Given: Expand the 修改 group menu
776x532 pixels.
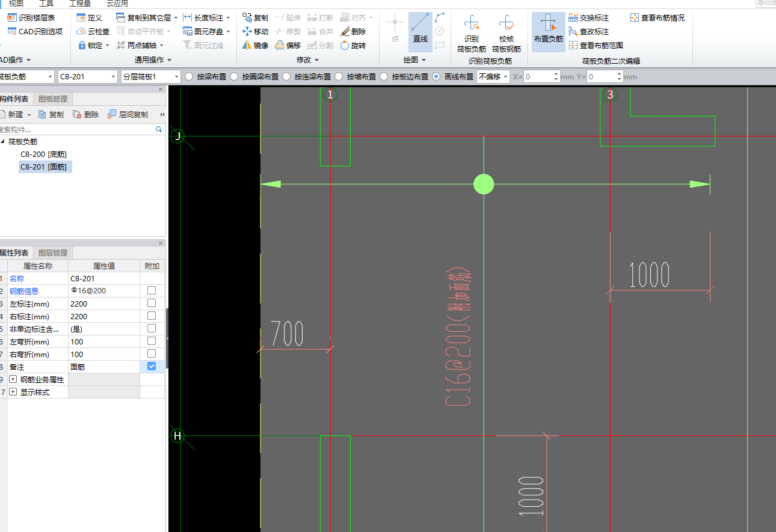Looking at the screenshot, I should 307,60.
